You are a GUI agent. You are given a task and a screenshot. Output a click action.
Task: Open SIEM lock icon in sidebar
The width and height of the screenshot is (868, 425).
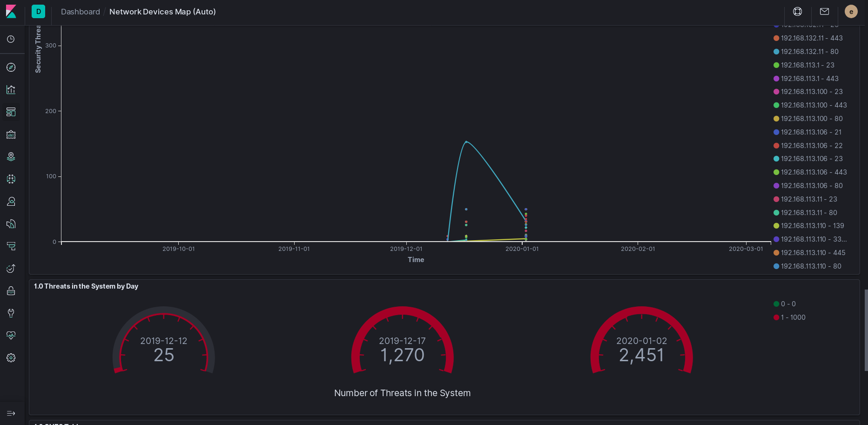tap(11, 291)
